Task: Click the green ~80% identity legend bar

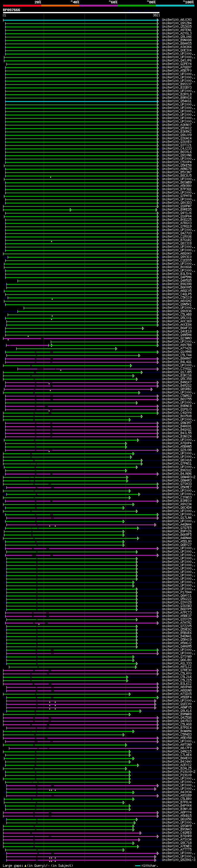Action: click(x=137, y=6)
